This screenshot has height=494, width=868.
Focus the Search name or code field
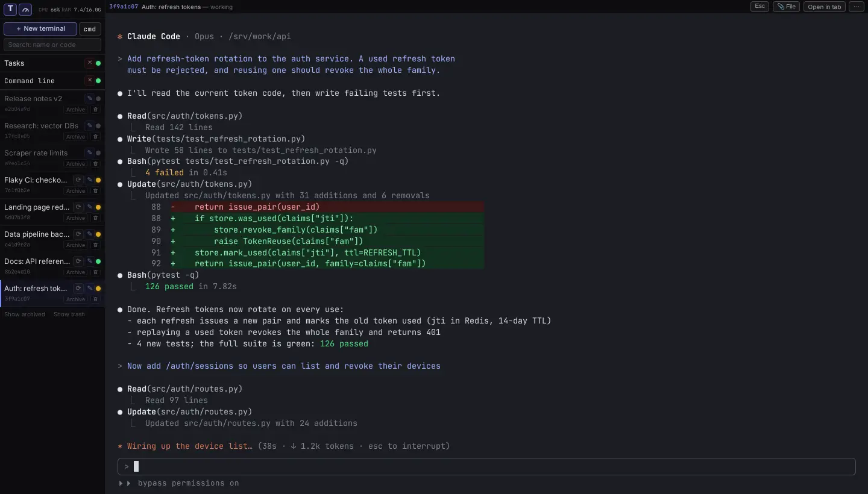tap(52, 45)
